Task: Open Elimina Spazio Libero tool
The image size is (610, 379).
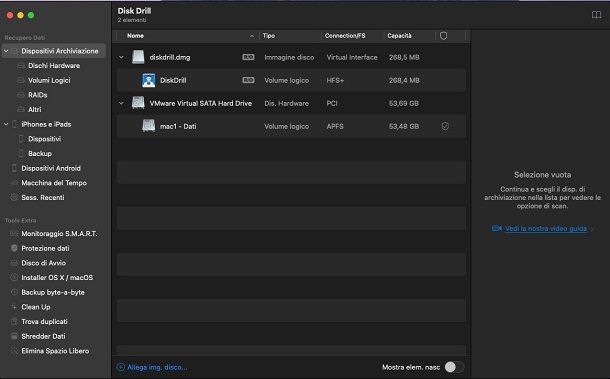Action: 55,351
